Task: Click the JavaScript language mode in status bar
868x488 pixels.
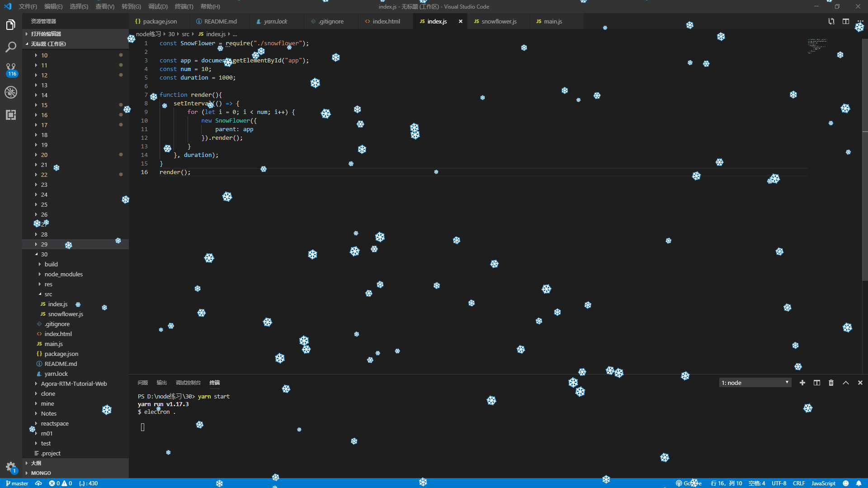Action: pyautogui.click(x=823, y=483)
